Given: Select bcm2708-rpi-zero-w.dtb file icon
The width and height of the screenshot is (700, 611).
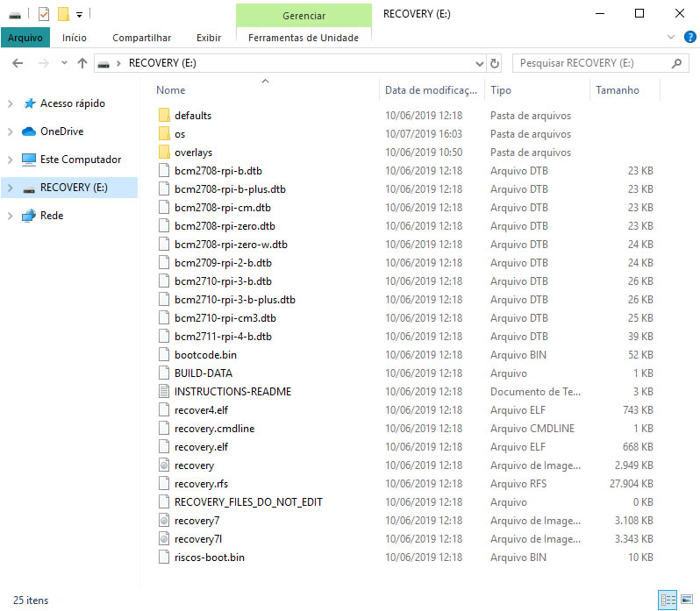Looking at the screenshot, I should [x=164, y=244].
